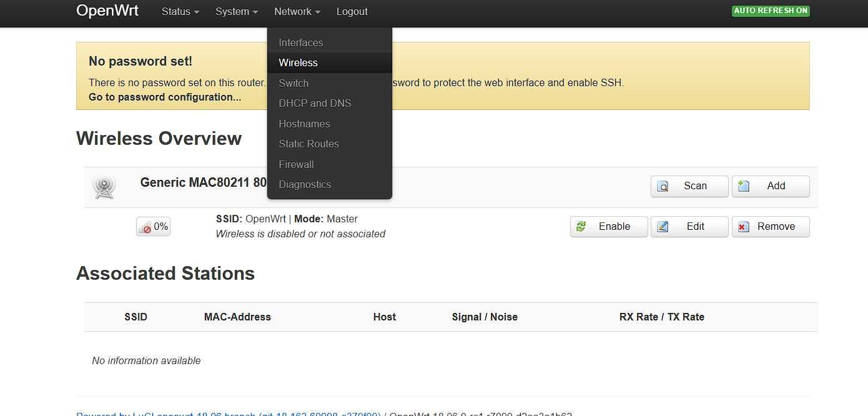Click the Signal / Noise column header
Image resolution: width=868 pixels, height=416 pixels.
pyautogui.click(x=485, y=317)
